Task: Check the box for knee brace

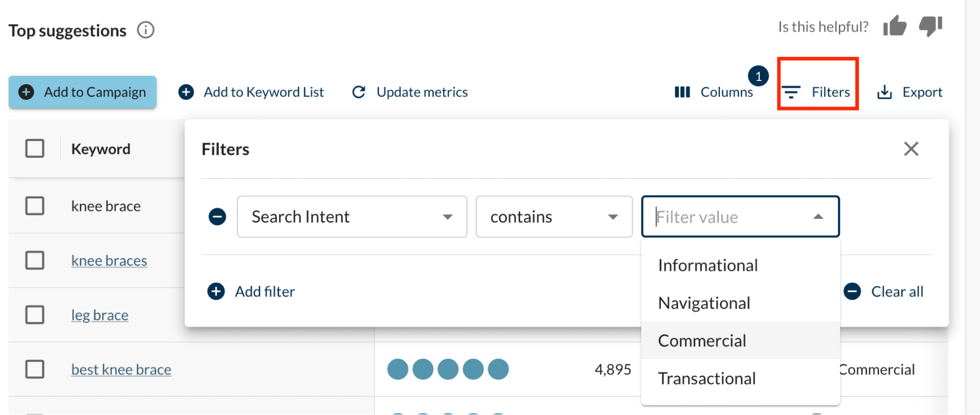Action: (35, 206)
